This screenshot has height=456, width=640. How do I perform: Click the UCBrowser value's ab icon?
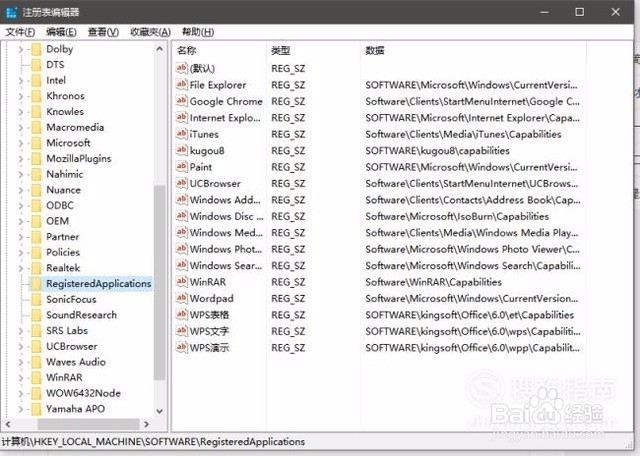182,183
